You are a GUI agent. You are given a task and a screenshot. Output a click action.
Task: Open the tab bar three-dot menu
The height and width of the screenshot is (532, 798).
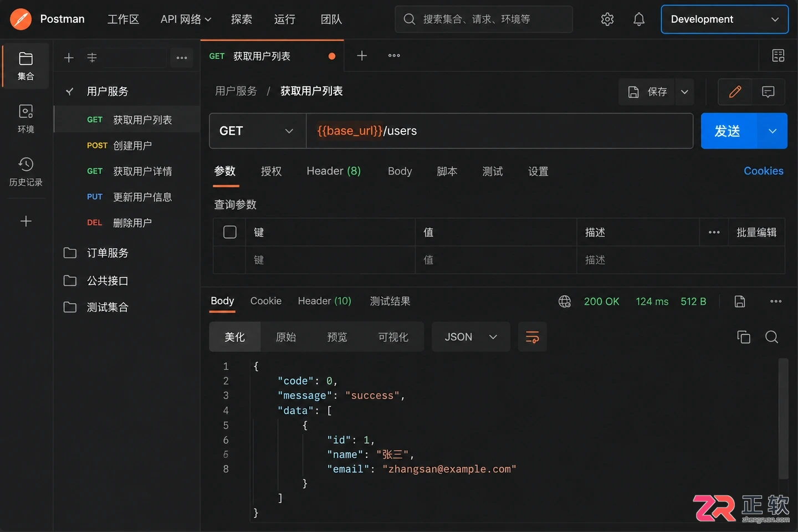pos(394,55)
